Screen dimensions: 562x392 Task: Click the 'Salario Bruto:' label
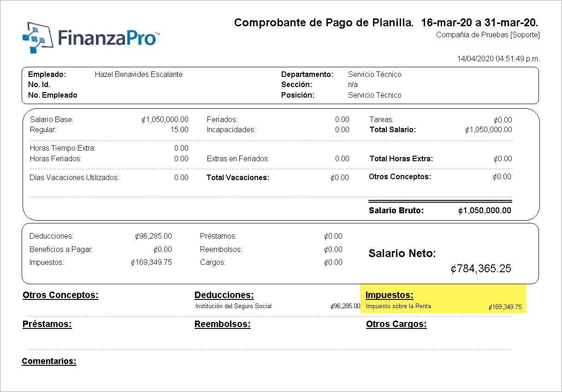tap(396, 211)
